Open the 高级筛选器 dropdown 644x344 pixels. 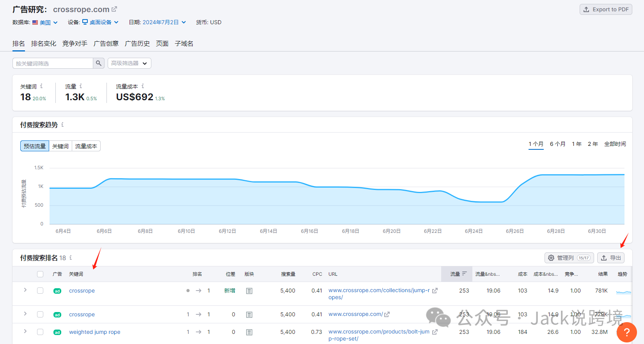(129, 63)
